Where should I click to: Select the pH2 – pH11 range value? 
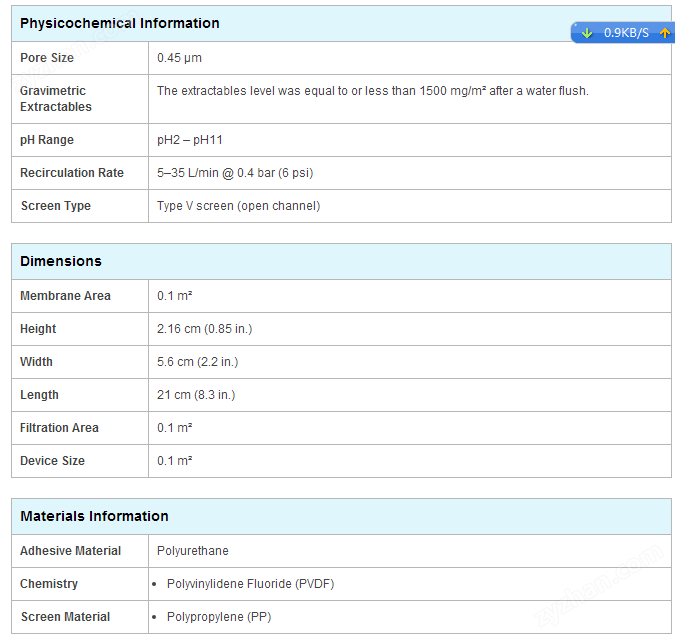coord(189,140)
